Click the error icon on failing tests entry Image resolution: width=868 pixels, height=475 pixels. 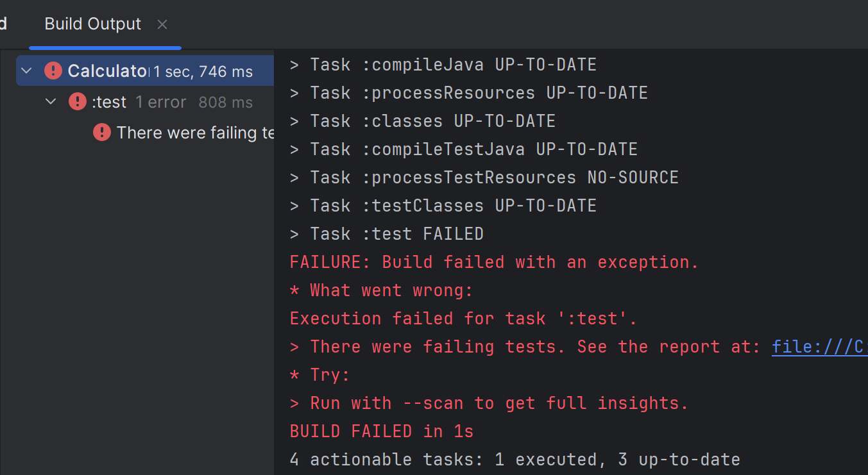click(103, 133)
